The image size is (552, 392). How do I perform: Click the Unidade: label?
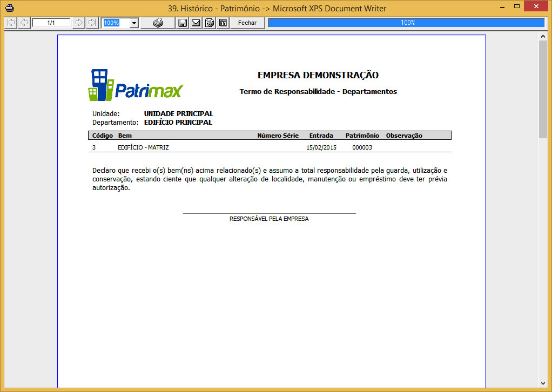tap(106, 114)
